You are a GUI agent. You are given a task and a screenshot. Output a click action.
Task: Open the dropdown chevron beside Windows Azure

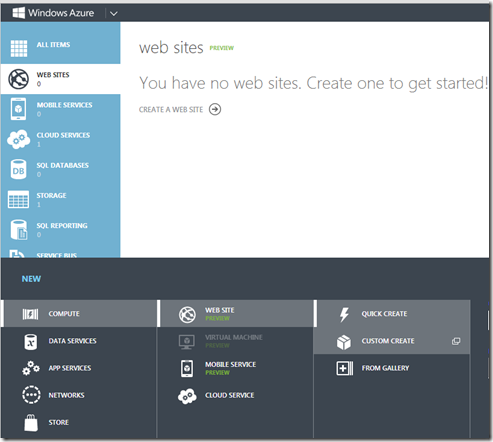(x=114, y=14)
